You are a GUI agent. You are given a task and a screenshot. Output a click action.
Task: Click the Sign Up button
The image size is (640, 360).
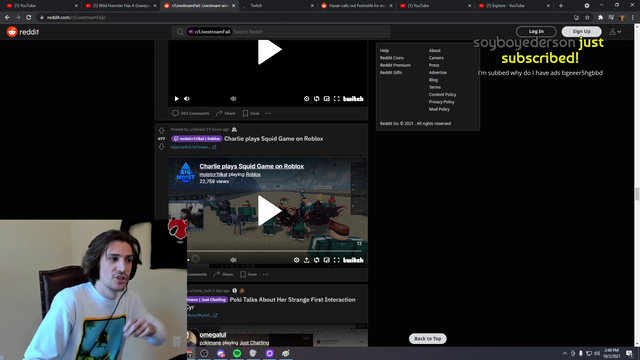point(581,31)
